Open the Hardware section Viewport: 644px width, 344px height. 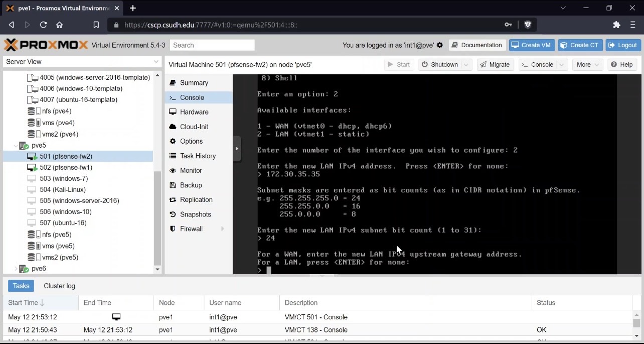(x=199, y=112)
